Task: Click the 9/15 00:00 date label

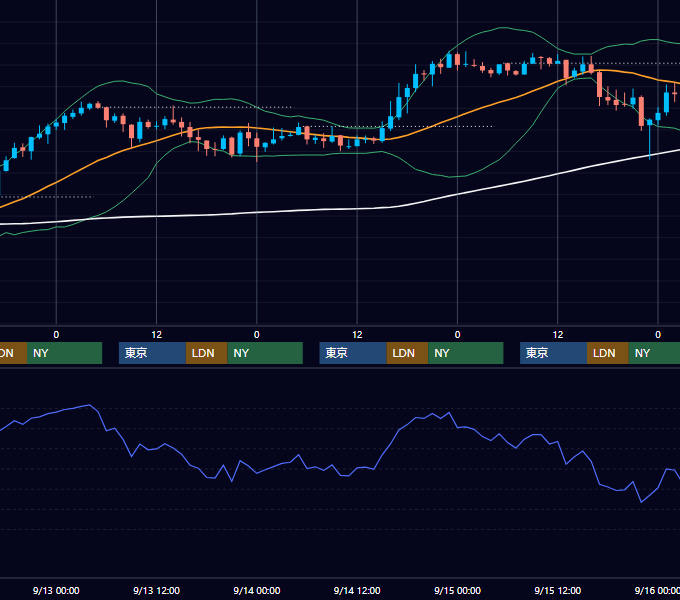Action: pyautogui.click(x=458, y=590)
